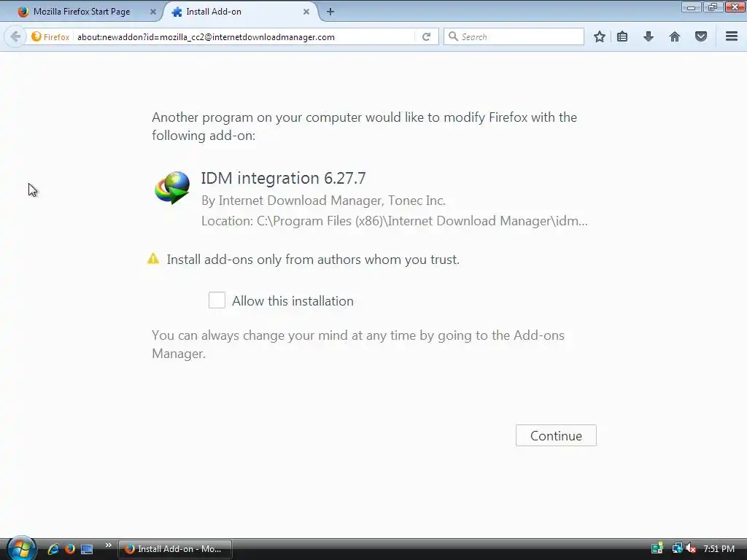Viewport: 747px width, 560px height.
Task: Click the Install Add-on taskbar button
Action: coord(175,549)
